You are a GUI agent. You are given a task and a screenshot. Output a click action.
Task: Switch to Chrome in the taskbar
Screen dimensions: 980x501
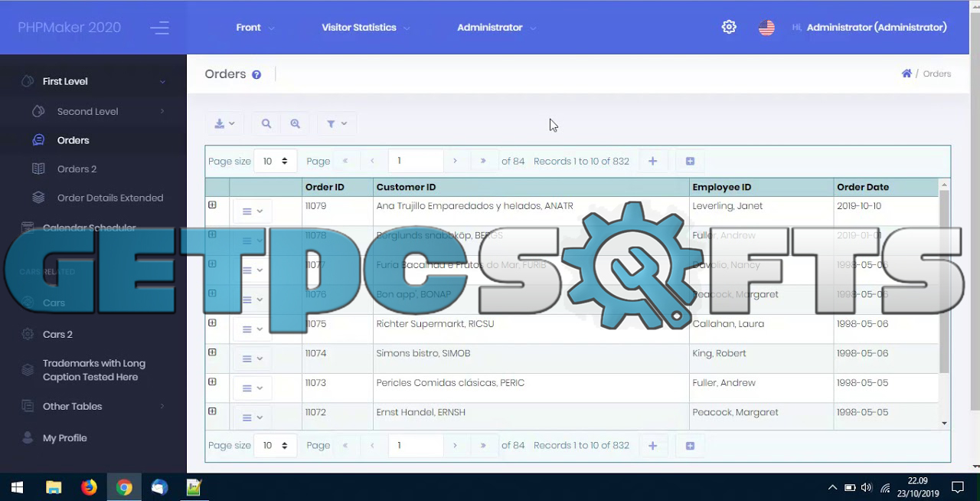pos(124,487)
